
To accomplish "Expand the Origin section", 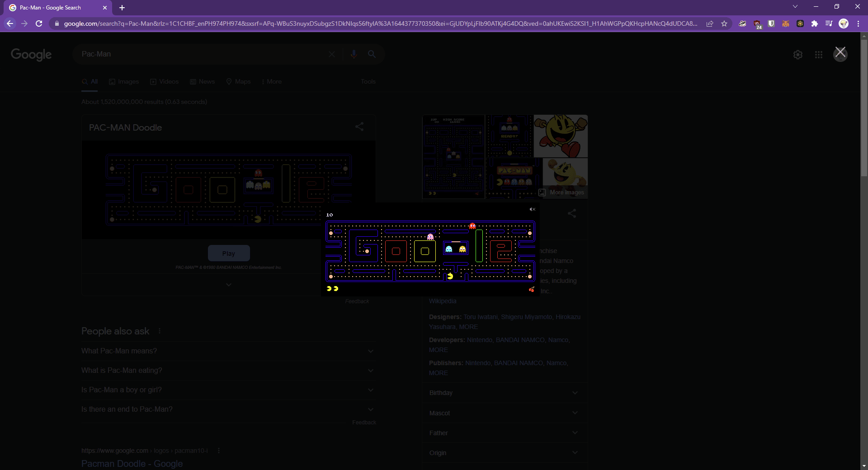I will tap(505, 453).
